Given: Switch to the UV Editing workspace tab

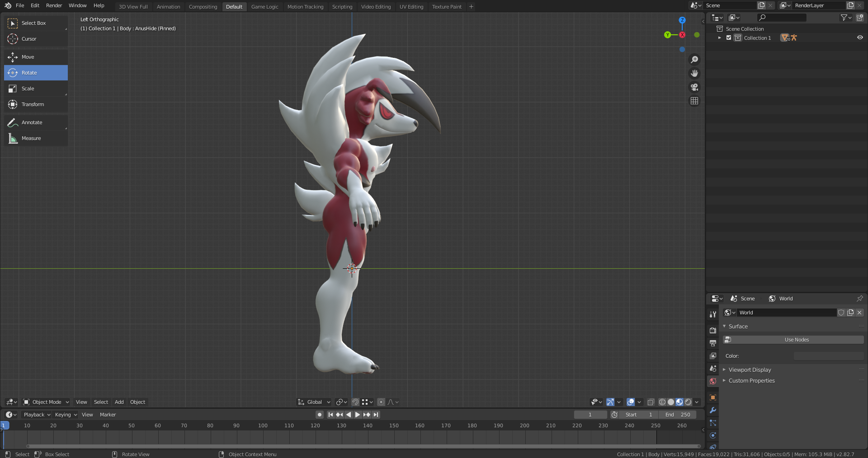Looking at the screenshot, I should coord(411,7).
